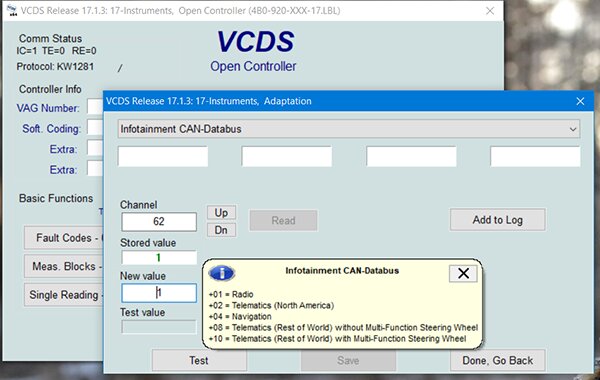Click the second empty display box under dropdown
The width and height of the screenshot is (600, 380).
click(287, 156)
